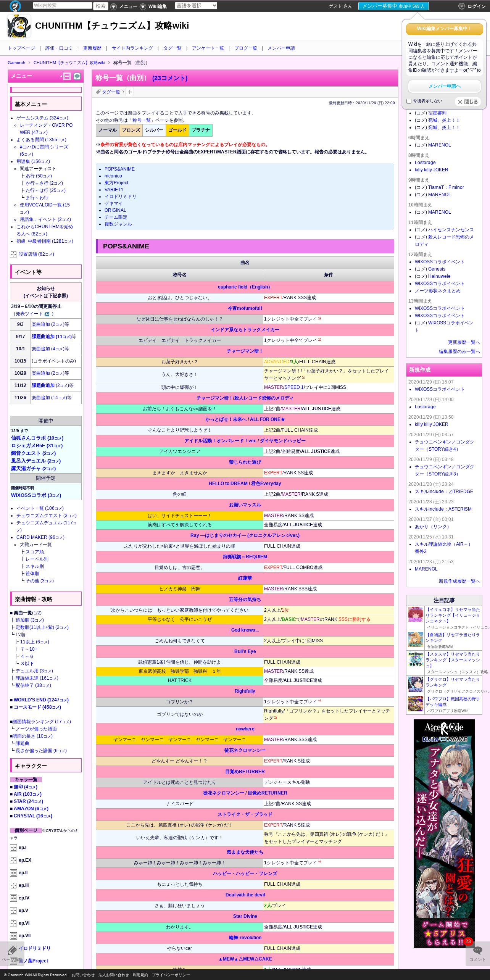Add a tag with the plus icon
This screenshot has width=490, height=980.
(x=130, y=92)
